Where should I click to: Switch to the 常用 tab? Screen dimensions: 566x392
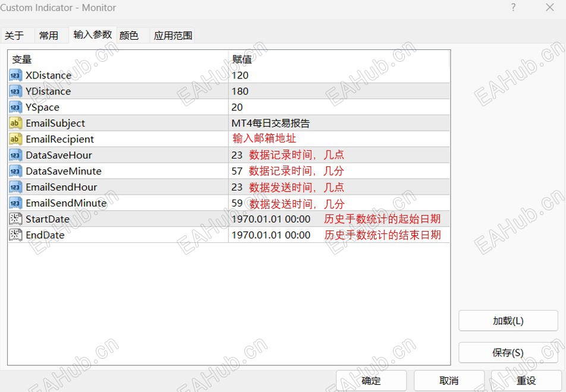point(51,35)
